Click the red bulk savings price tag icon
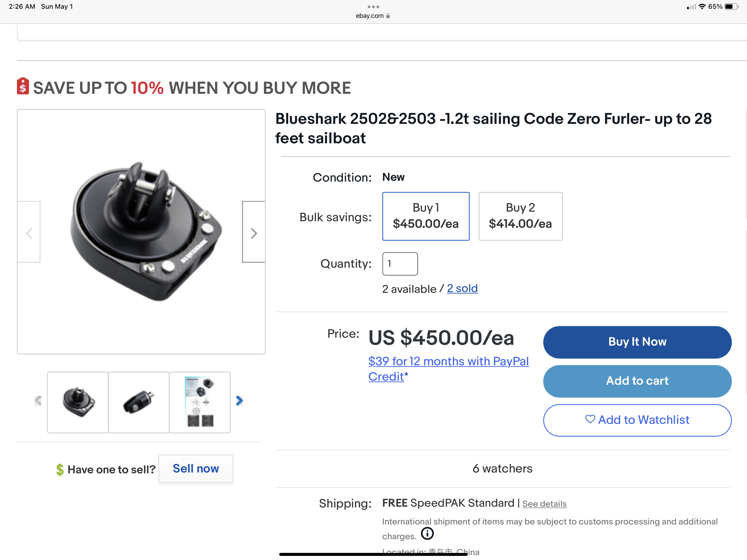This screenshot has width=747, height=560. point(23,86)
